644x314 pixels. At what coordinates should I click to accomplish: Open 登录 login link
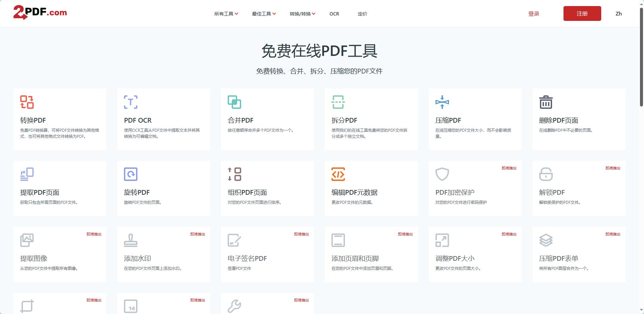534,13
